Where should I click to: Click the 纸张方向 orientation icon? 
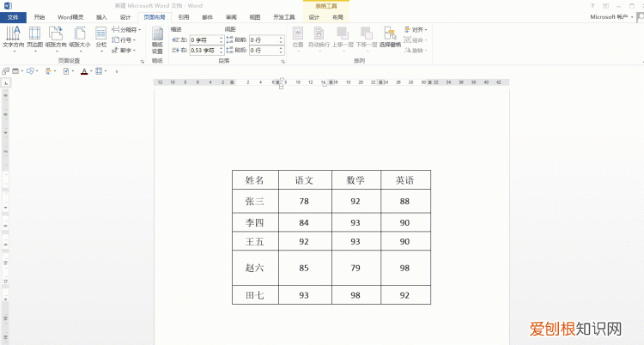(x=56, y=33)
